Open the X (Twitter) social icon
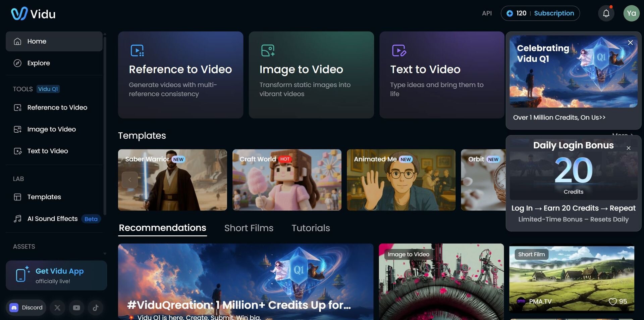 [x=57, y=308]
